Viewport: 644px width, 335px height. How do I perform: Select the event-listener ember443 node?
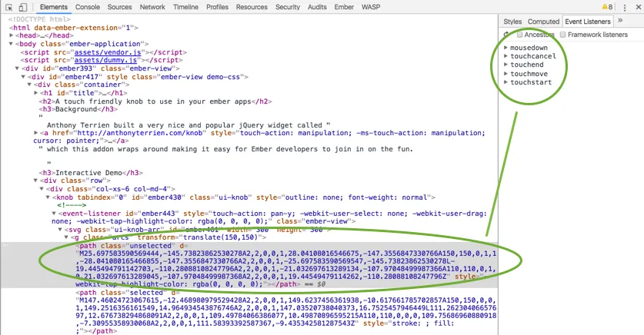pyautogui.click(x=269, y=217)
